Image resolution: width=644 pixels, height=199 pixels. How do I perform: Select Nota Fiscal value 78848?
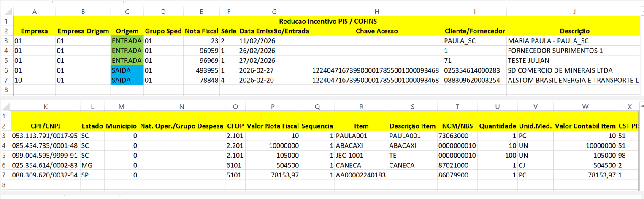point(201,80)
